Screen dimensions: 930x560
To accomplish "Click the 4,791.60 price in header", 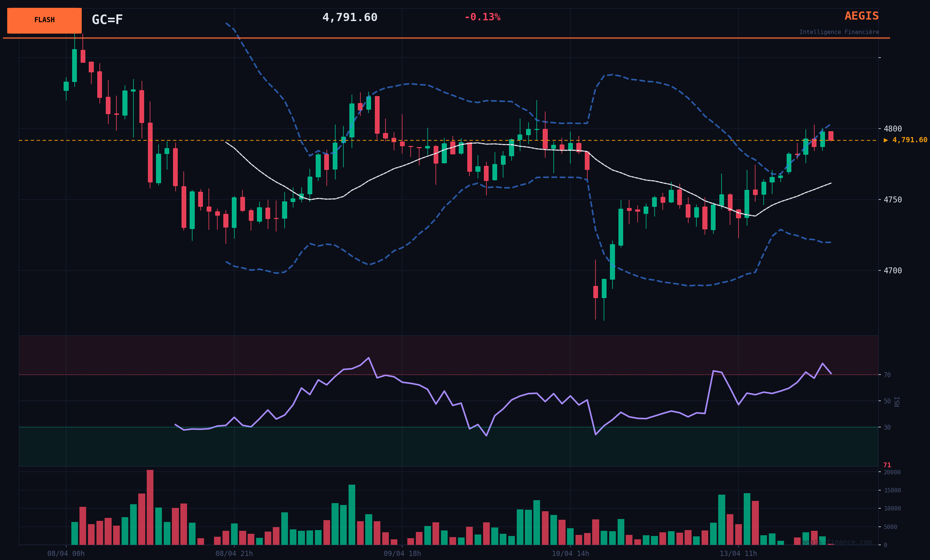I will click(x=350, y=18).
